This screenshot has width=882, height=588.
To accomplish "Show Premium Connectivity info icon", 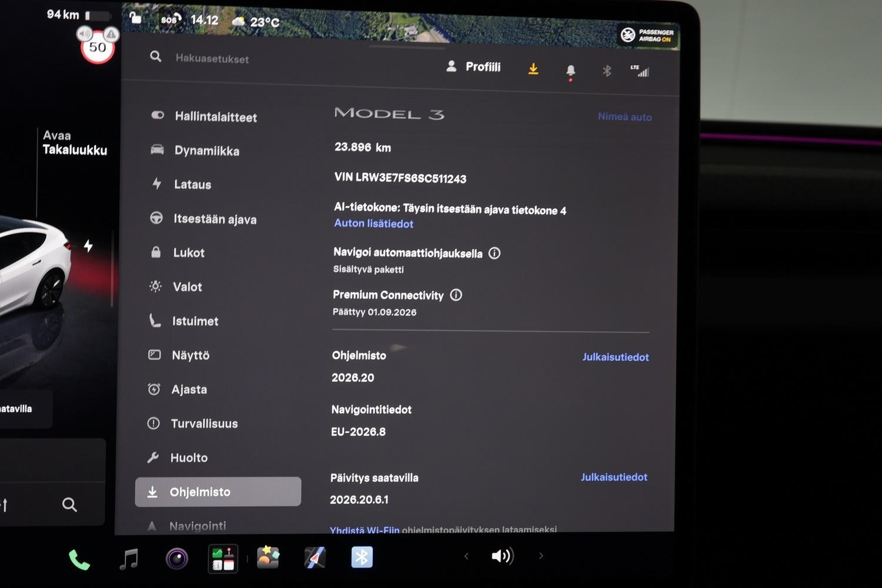I will coord(456,295).
